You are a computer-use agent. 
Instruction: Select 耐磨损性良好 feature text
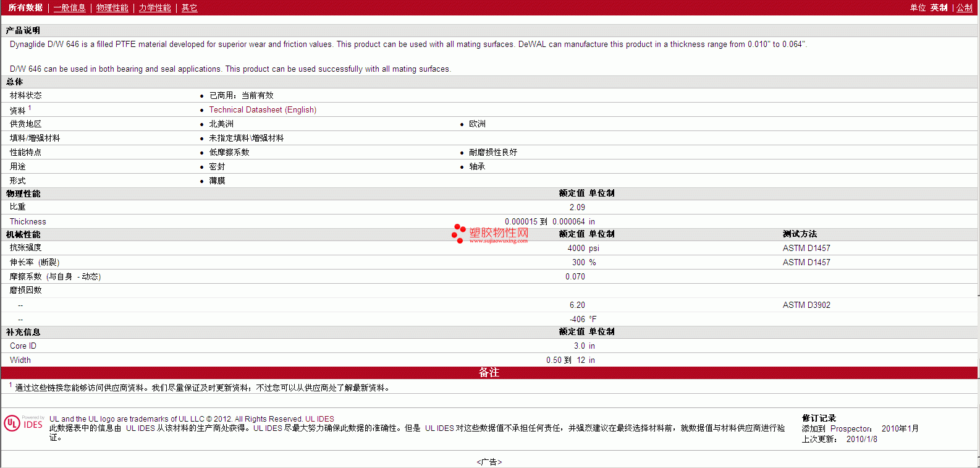(493, 152)
